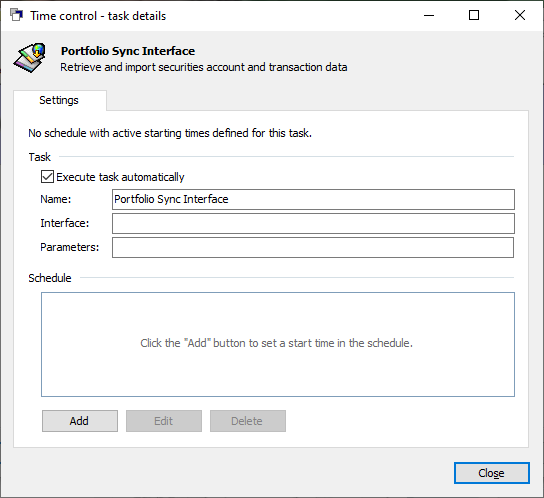This screenshot has height=498, width=544.
Task: Click the Portfolio Sync Interface header icon
Action: (30, 58)
